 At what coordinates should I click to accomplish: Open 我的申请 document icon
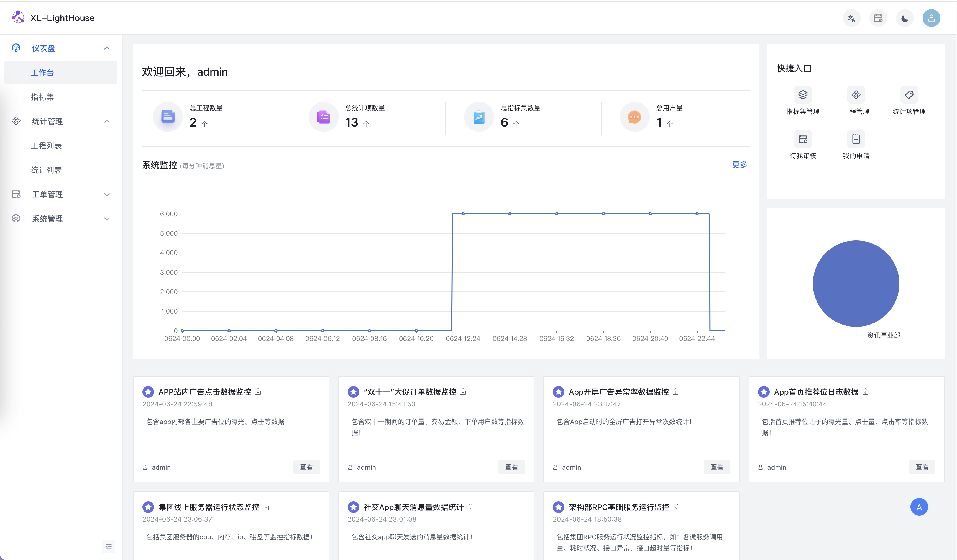tap(856, 139)
